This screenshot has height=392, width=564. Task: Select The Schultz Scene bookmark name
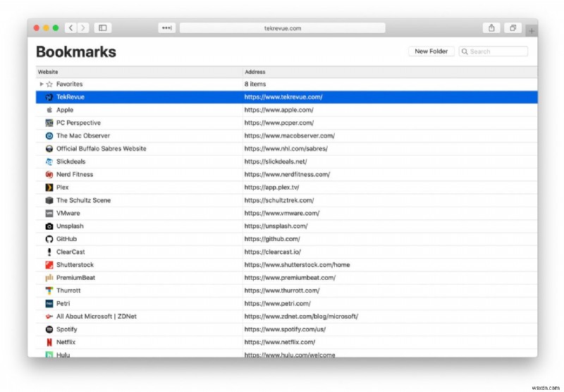[83, 200]
